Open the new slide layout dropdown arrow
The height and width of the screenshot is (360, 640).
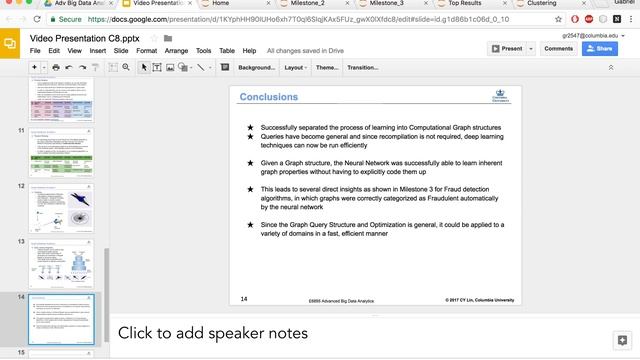pos(44,68)
